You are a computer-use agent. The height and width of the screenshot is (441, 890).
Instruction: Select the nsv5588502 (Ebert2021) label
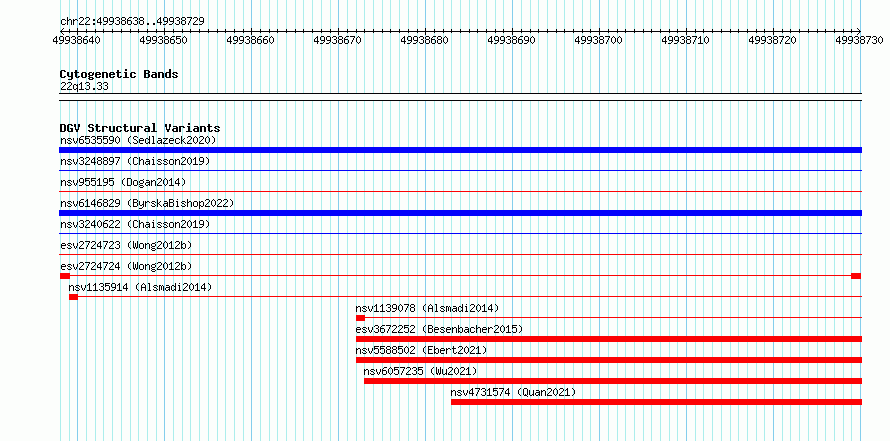[x=421, y=350]
